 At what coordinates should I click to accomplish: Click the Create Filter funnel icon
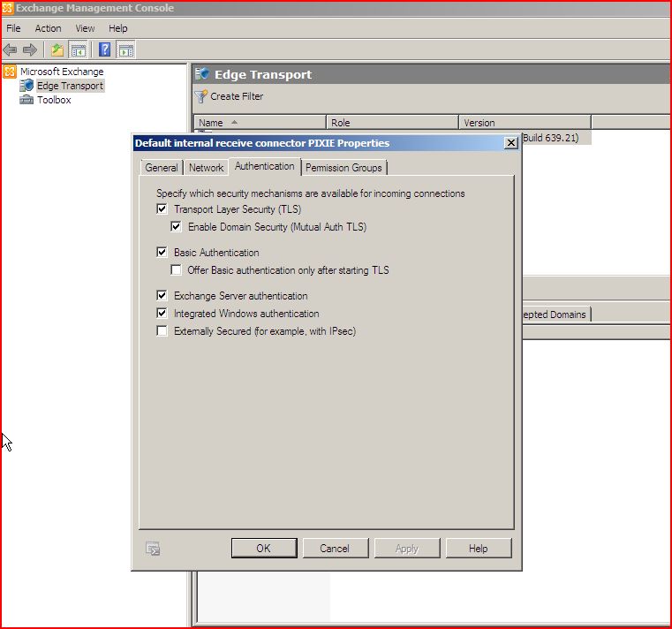pyautogui.click(x=201, y=96)
